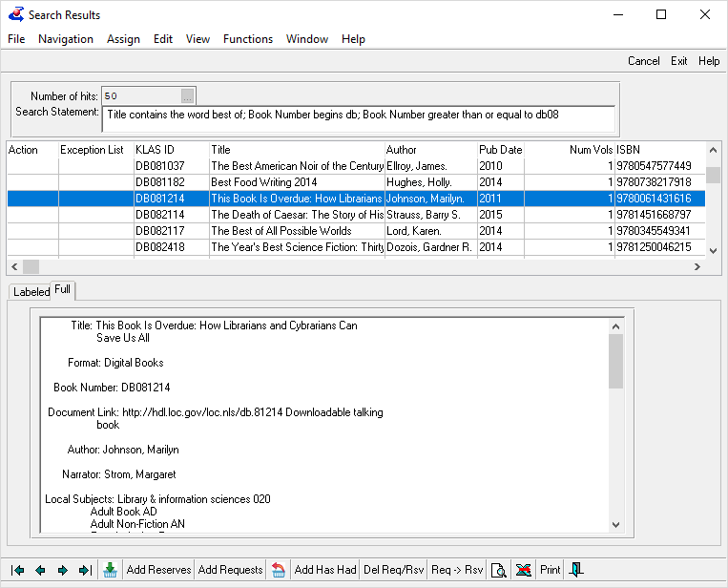Screen dimensions: 728x588
Task: Jump to the first record arrow
Action: (17, 570)
